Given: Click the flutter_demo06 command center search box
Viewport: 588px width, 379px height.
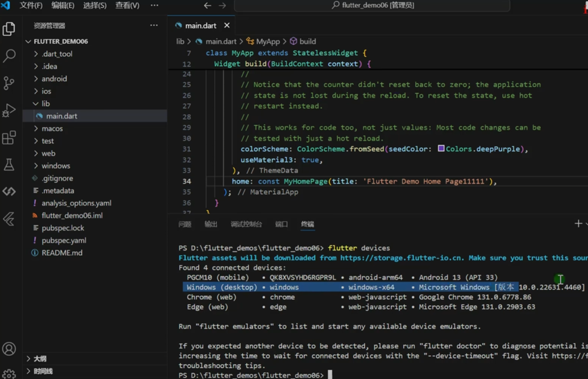Looking at the screenshot, I should pyautogui.click(x=372, y=5).
